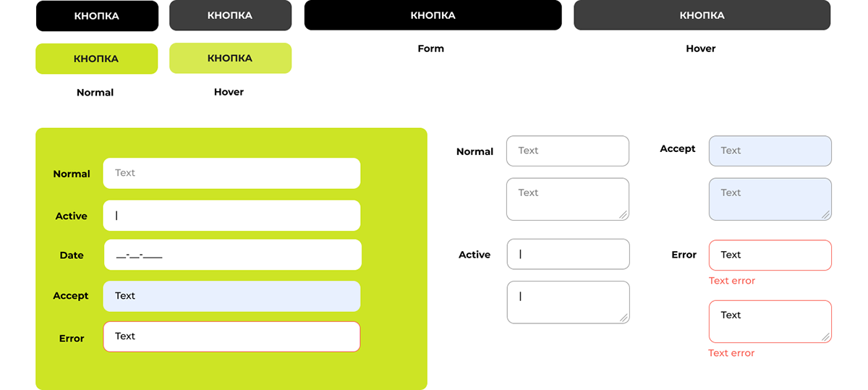Click the resize grip on the blue Accept textarea
This screenshot has height=390, width=868.
(826, 215)
